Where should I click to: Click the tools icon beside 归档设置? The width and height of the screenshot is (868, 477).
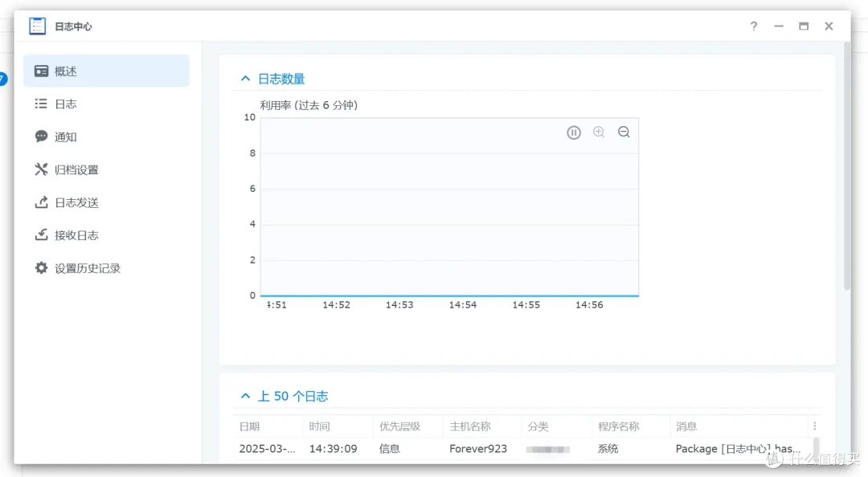click(x=41, y=169)
